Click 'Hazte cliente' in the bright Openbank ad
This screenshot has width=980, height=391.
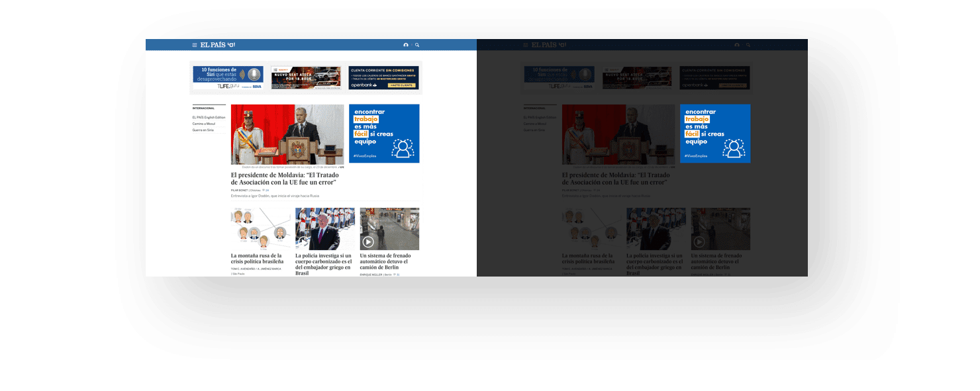(401, 85)
